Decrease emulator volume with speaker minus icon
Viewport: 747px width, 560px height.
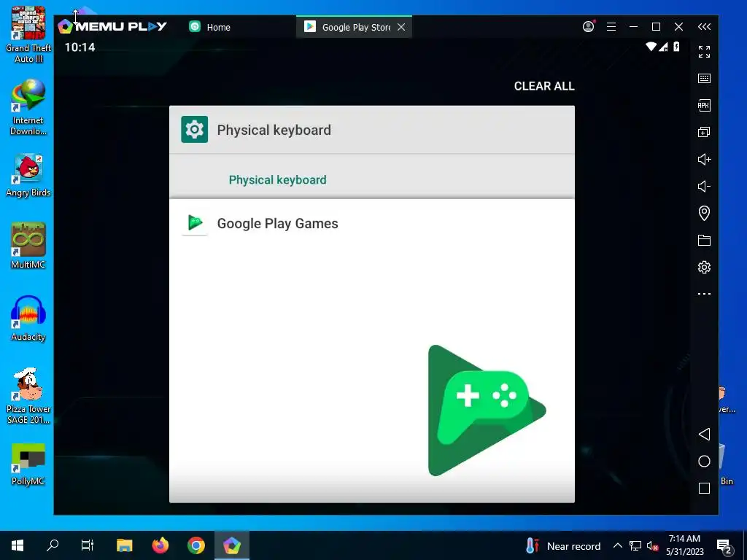coord(704,186)
